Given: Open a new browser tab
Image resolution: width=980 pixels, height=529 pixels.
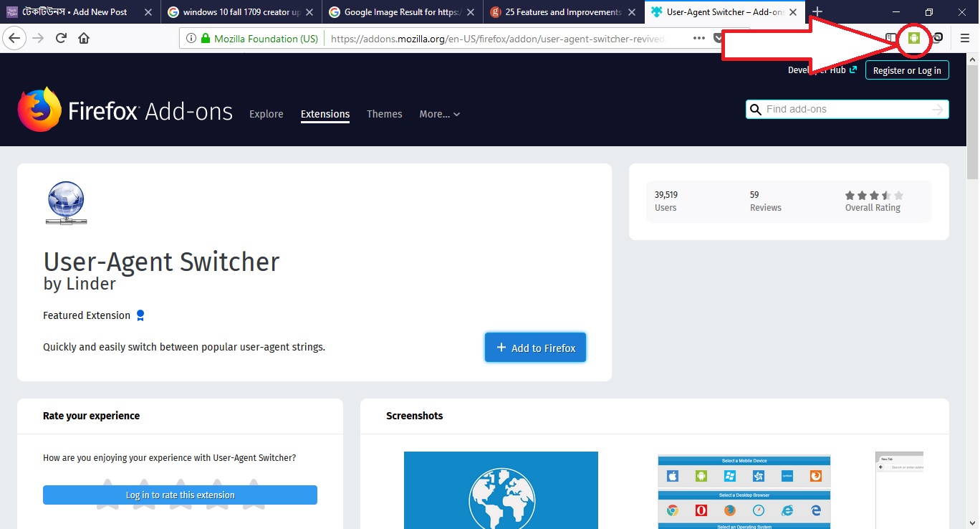Looking at the screenshot, I should 817,12.
